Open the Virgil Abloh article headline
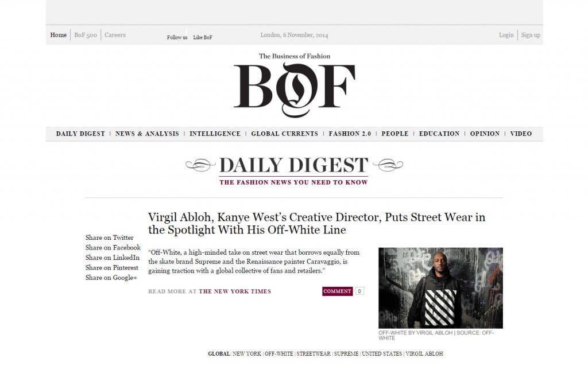Screen dimensions: 588x366 pos(316,224)
